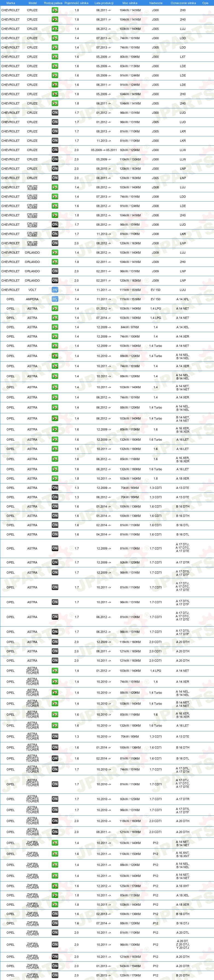Image resolution: width=214 pixels, height=980 pixels.
Task: Click the 04.2014 -> production date cell
Action: [x=104, y=534]
